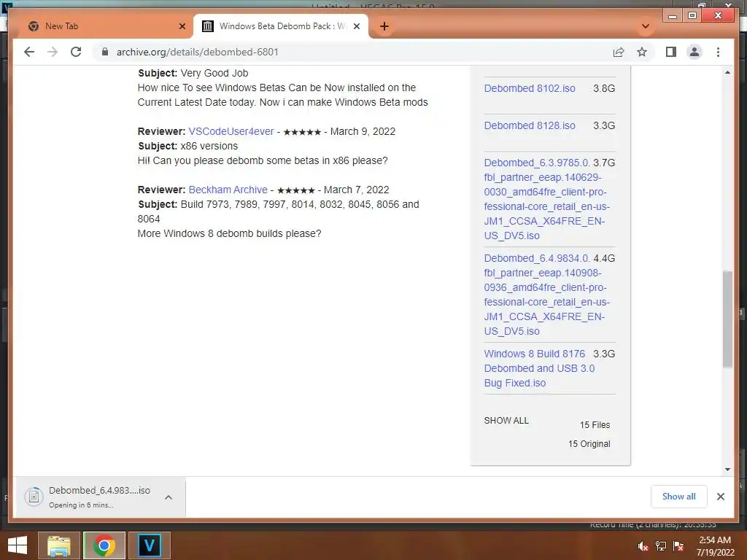
Task: Open File Explorer from the taskbar
Action: click(59, 545)
